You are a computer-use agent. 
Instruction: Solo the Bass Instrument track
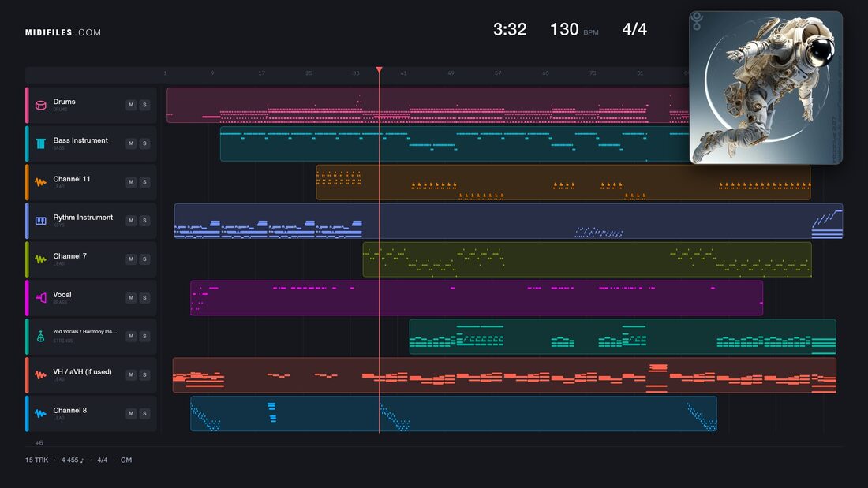coord(144,143)
